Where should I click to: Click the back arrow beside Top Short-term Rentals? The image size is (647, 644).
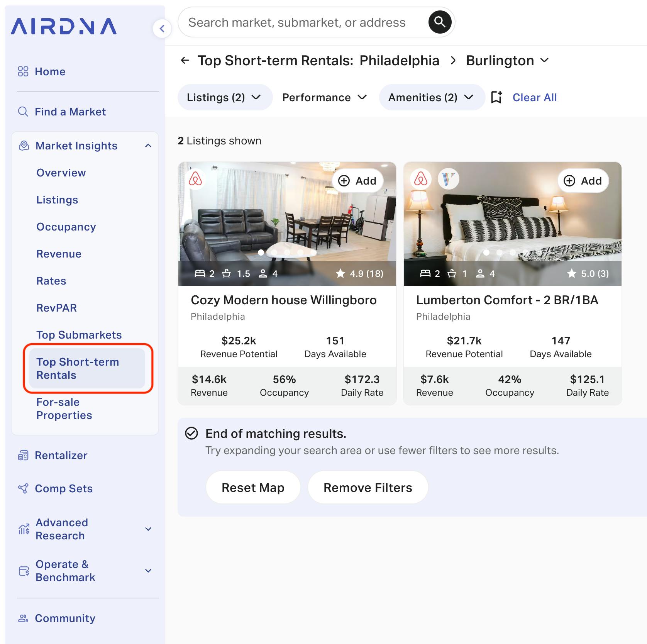pos(185,60)
